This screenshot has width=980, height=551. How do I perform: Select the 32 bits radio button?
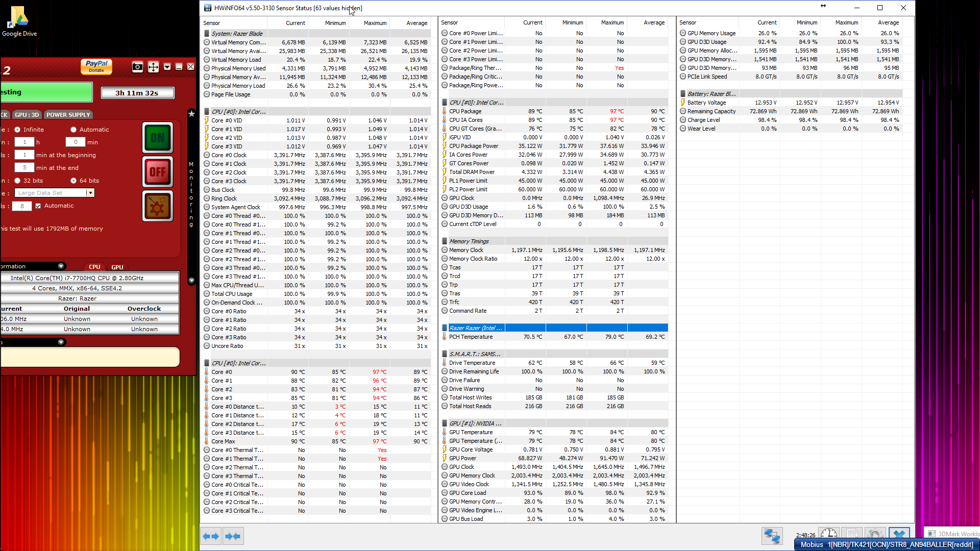pyautogui.click(x=17, y=181)
